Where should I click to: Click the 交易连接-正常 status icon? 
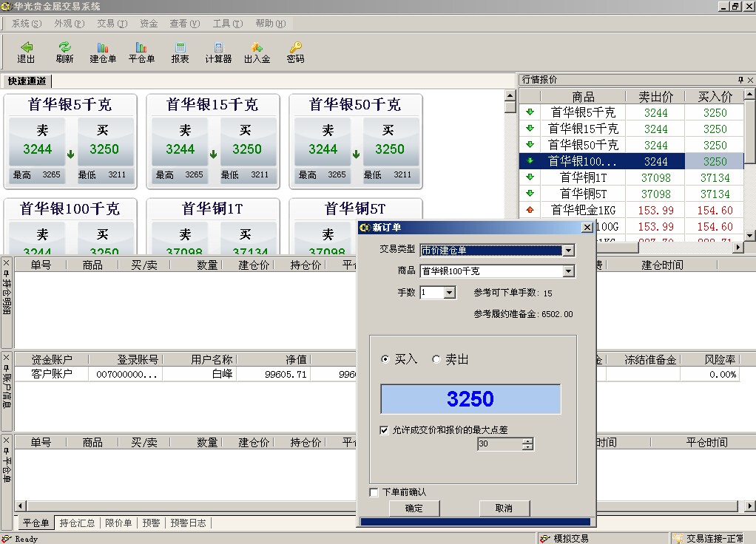click(678, 538)
